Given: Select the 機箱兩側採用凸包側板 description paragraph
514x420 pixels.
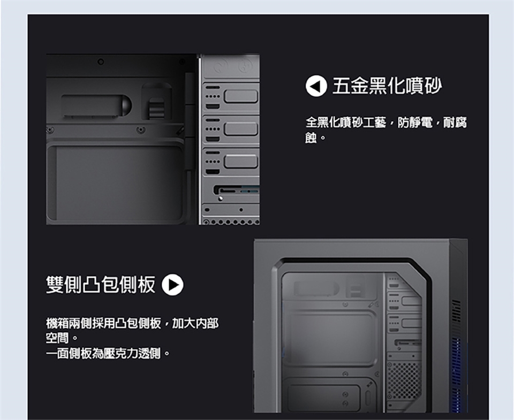Looking at the screenshot, I should (132, 331).
